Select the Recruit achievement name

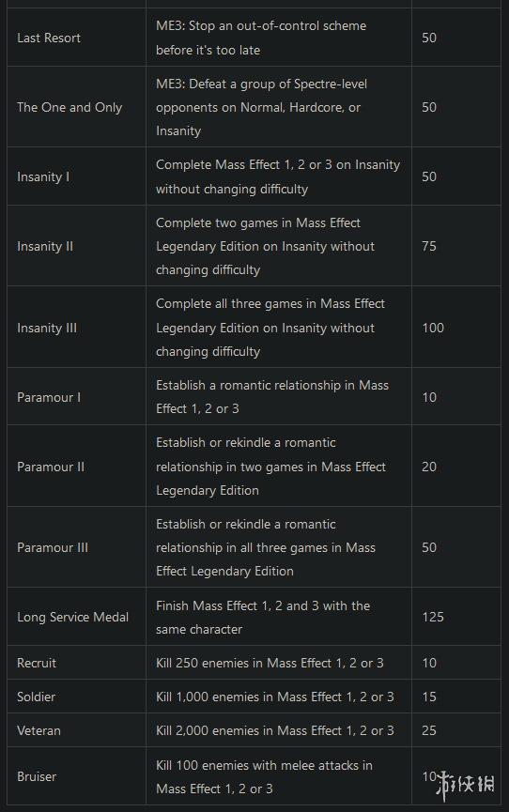37,663
